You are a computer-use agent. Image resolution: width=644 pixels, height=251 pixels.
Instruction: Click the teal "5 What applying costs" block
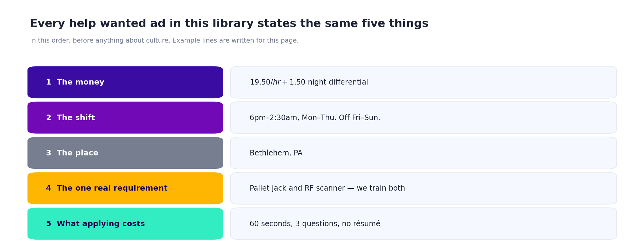pyautogui.click(x=125, y=224)
